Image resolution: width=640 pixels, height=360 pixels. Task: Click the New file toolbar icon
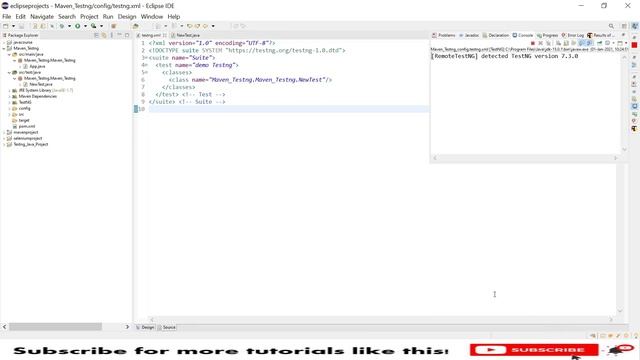click(5, 26)
